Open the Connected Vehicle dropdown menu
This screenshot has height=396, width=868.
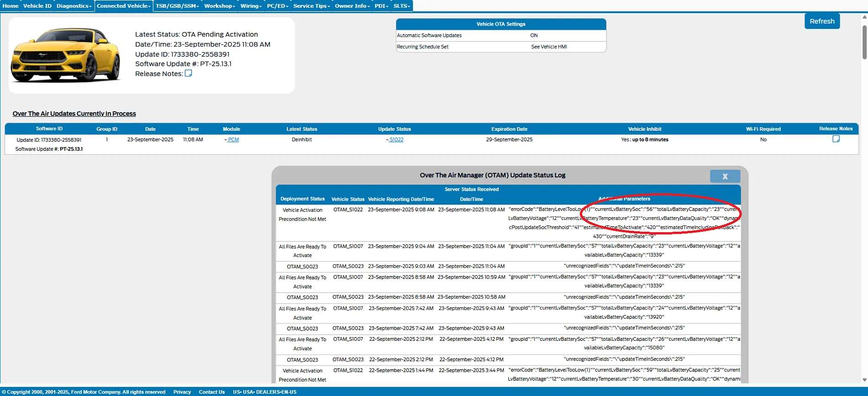(124, 6)
